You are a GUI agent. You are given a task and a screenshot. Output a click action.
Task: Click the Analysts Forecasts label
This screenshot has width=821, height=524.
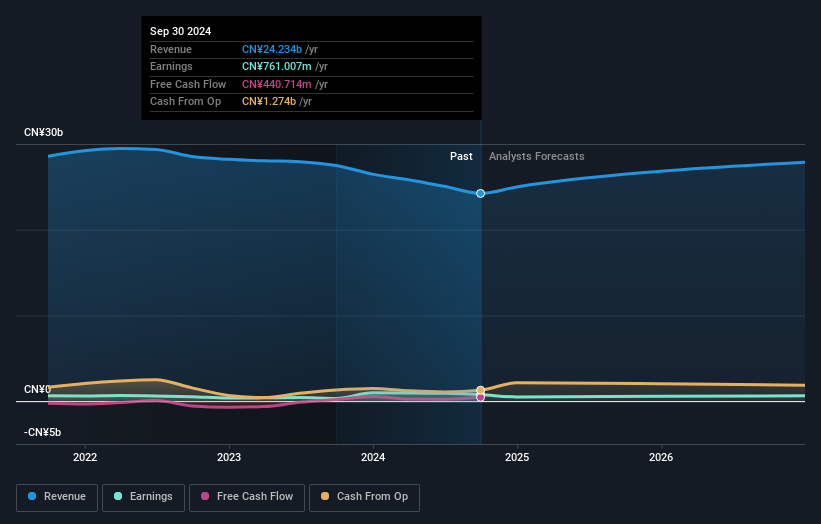(537, 156)
